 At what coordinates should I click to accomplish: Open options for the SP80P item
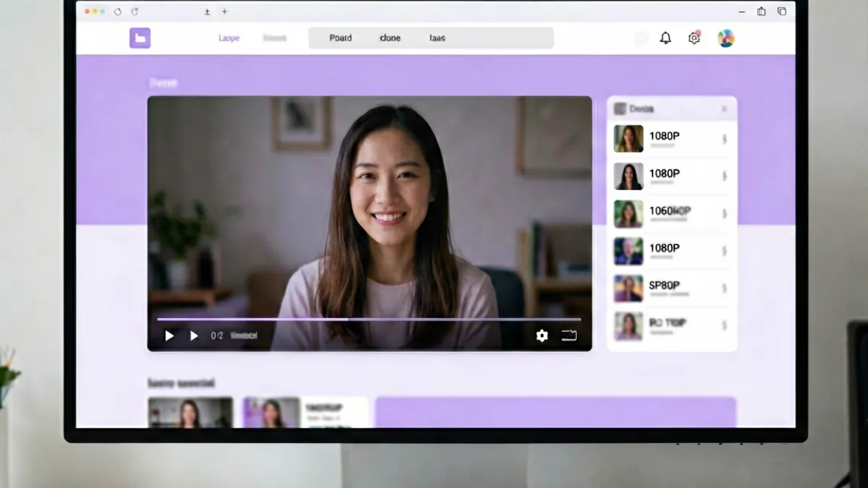point(724,288)
